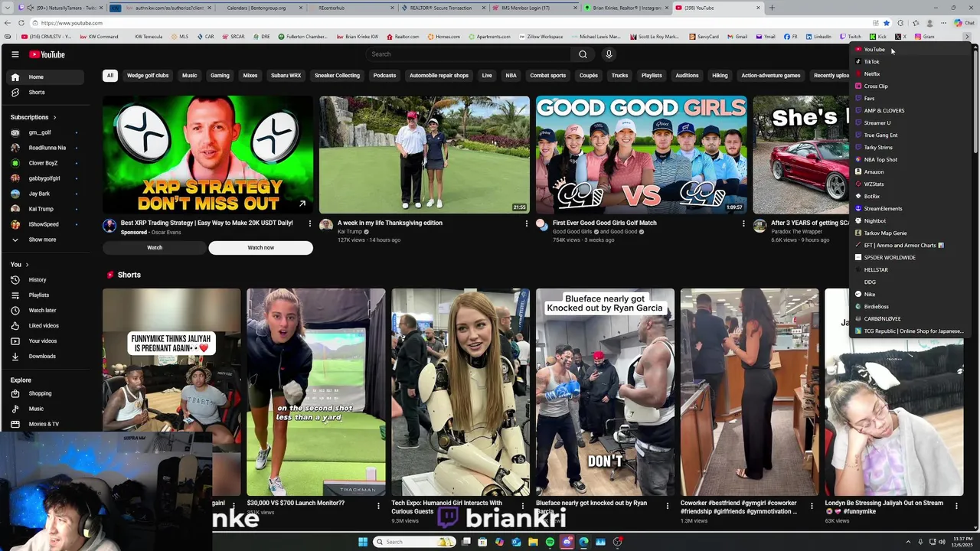Image resolution: width=980 pixels, height=551 pixels.
Task: Open options for Humanoid Girl short
Action: 523,506
